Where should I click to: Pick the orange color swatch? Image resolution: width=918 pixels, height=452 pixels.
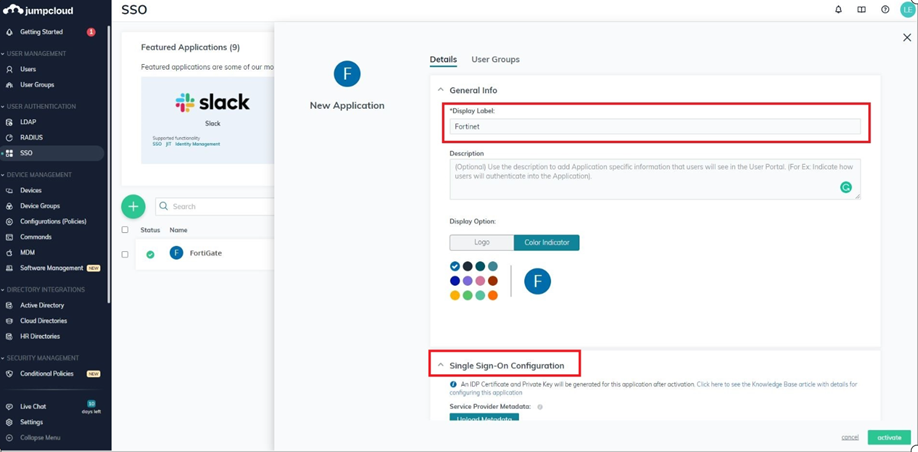pyautogui.click(x=493, y=295)
